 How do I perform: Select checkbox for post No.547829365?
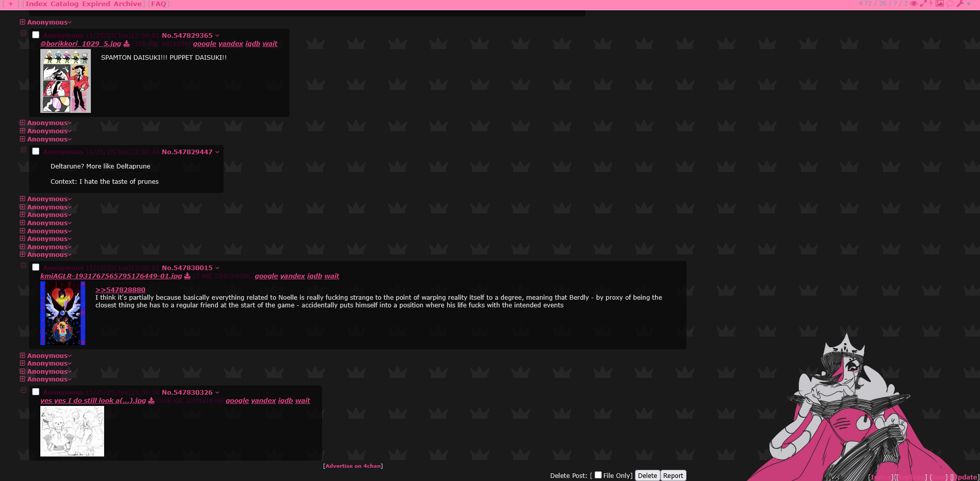pos(36,35)
